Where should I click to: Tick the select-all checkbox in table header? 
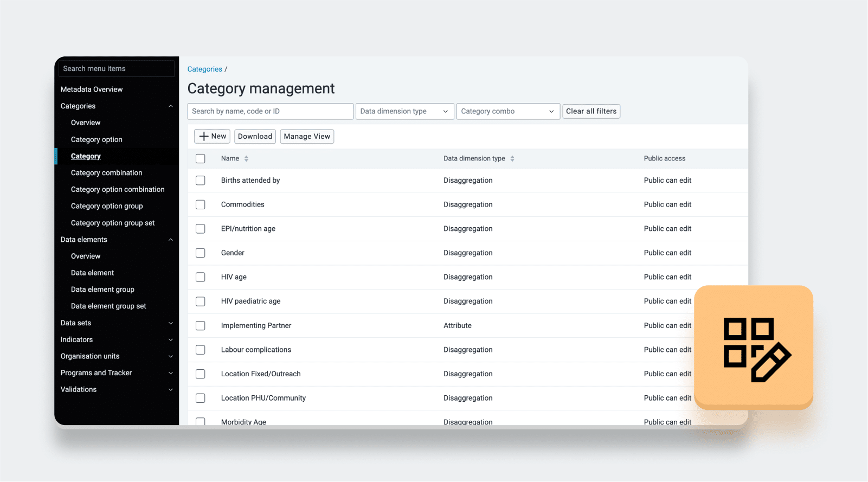[x=201, y=159]
